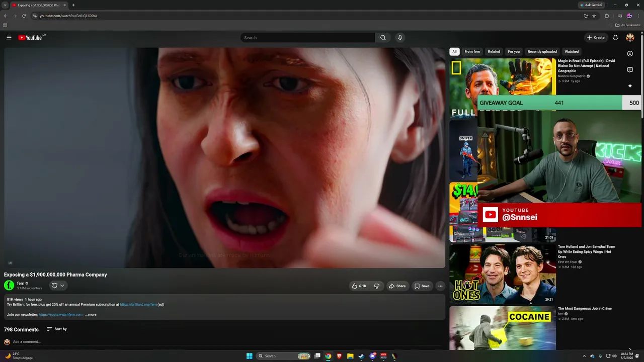Focus the YouTube search input field
The height and width of the screenshot is (362, 644).
pos(308,38)
